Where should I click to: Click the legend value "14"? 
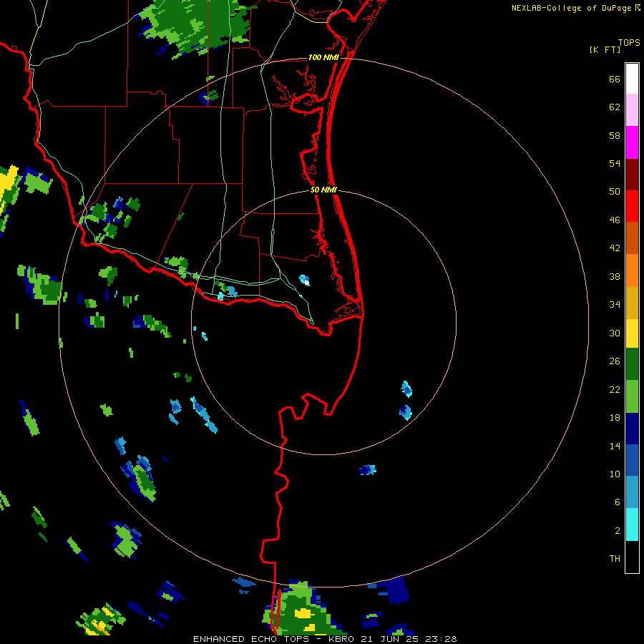(615, 446)
